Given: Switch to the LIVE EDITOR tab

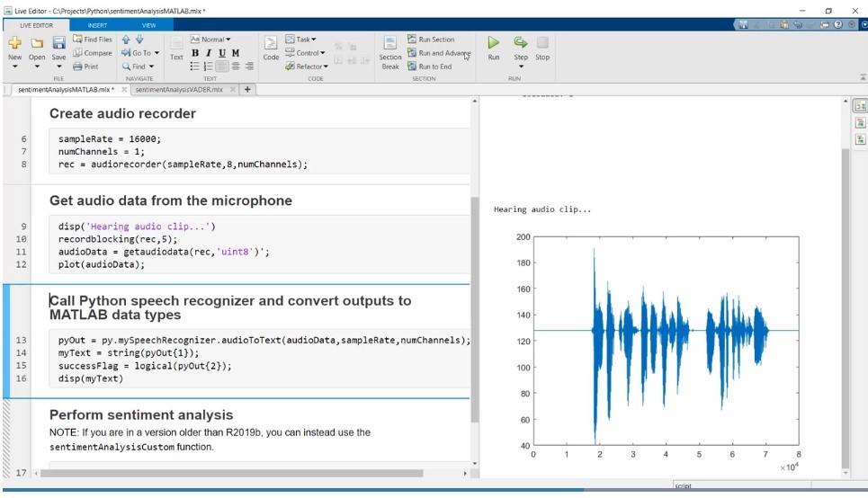Looking at the screenshot, I should click(x=37, y=25).
